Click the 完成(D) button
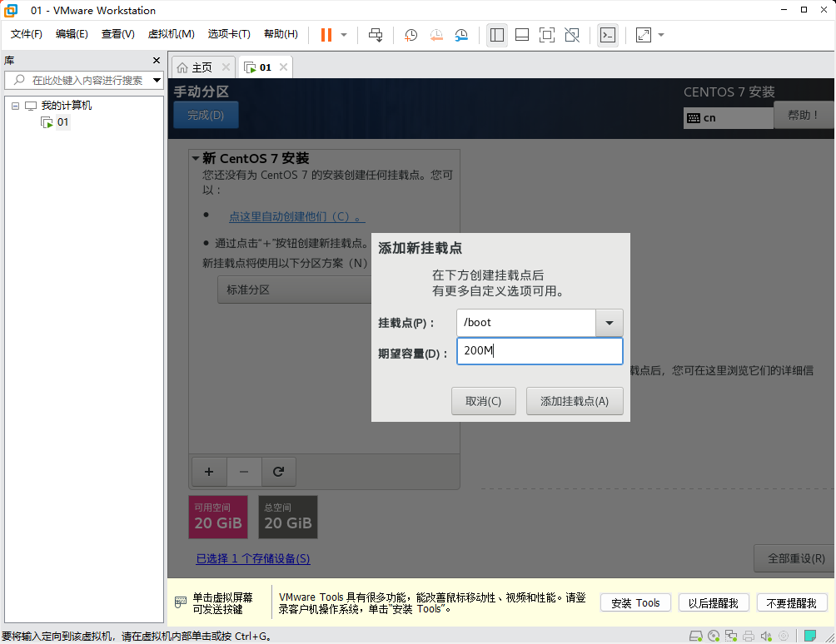The height and width of the screenshot is (644, 836). click(206, 115)
